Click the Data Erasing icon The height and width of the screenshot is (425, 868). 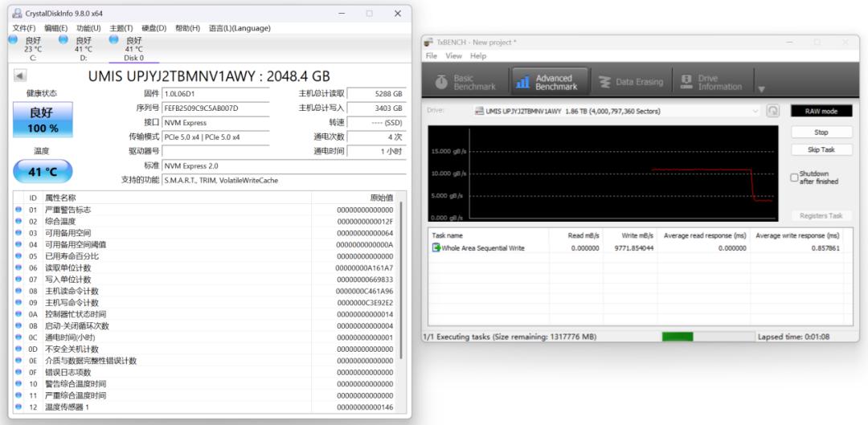[x=605, y=82]
